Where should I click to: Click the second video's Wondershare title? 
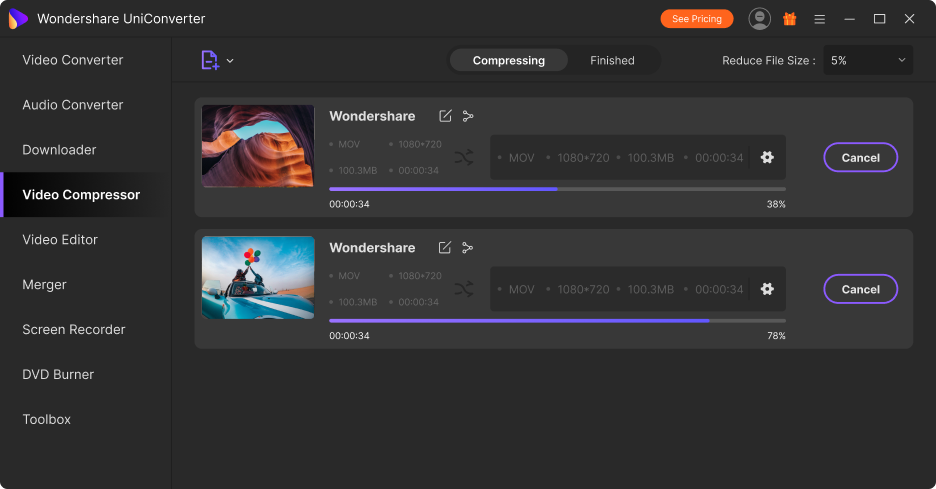(x=372, y=247)
